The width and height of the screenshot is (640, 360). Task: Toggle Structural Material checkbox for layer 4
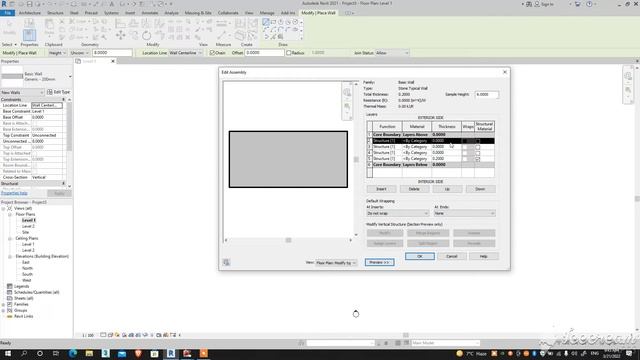(x=478, y=153)
